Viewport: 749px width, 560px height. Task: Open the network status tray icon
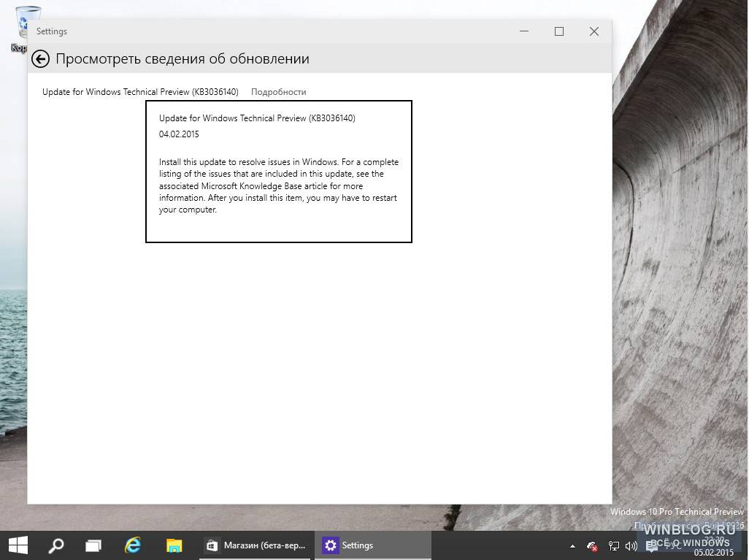[x=613, y=545]
